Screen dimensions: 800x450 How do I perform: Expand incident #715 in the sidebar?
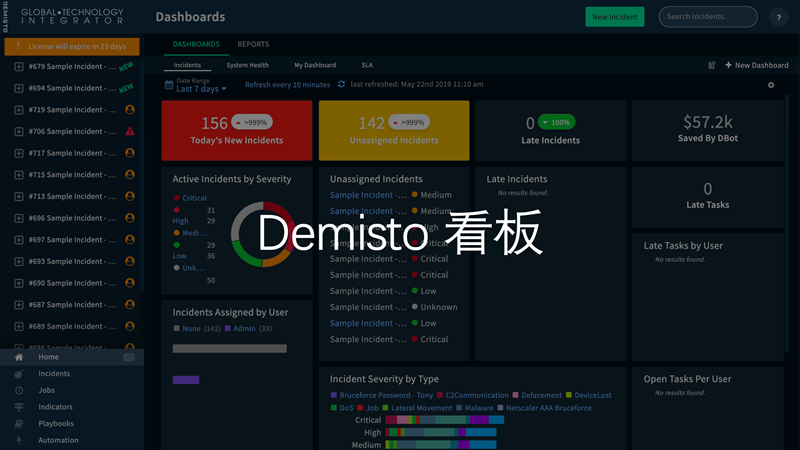(x=19, y=175)
